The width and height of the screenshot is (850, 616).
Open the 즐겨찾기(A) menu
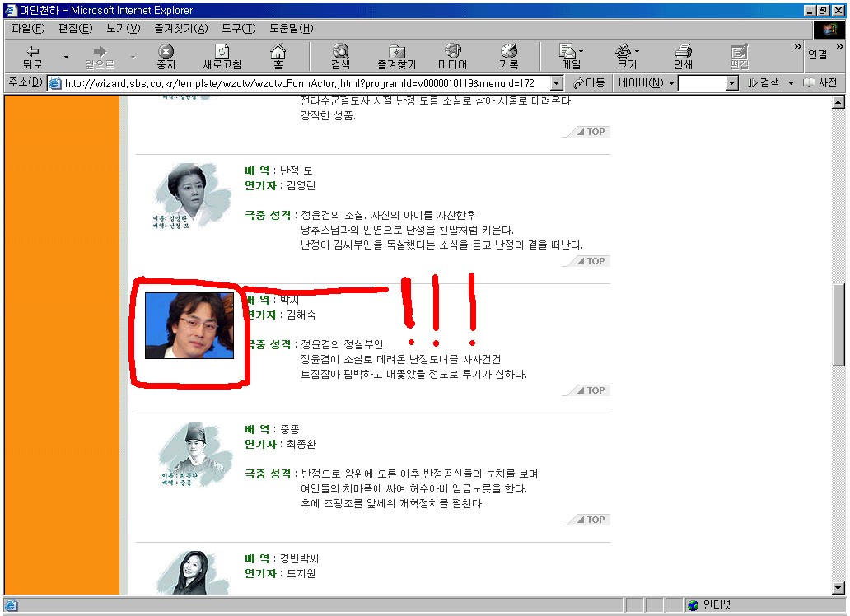[x=180, y=29]
